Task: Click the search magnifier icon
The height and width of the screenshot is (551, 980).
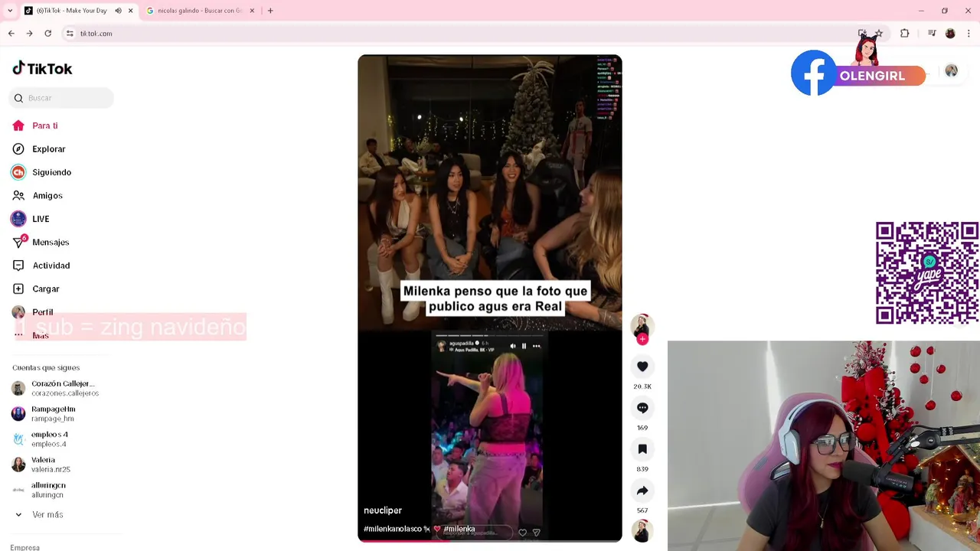Action: (x=18, y=98)
